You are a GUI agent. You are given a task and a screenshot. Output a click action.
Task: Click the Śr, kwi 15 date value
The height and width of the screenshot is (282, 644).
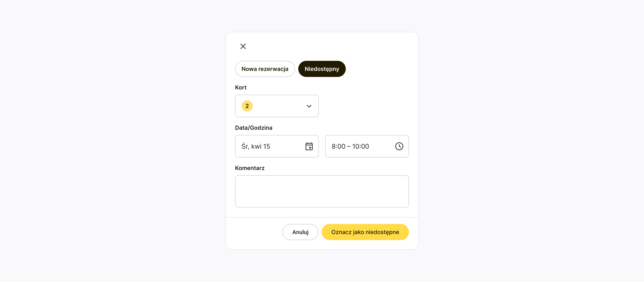pyautogui.click(x=256, y=146)
